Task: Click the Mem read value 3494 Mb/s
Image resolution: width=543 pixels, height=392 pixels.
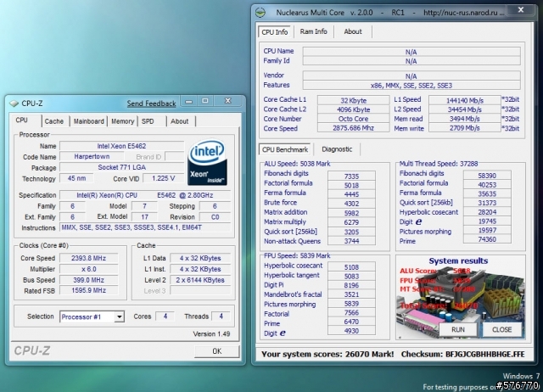Action: [465, 119]
